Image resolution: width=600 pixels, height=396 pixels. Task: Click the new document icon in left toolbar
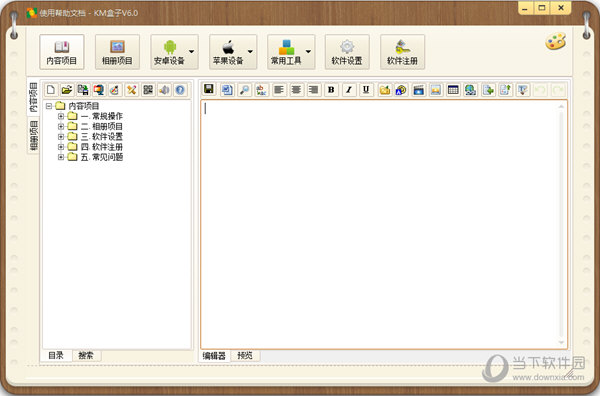point(51,90)
